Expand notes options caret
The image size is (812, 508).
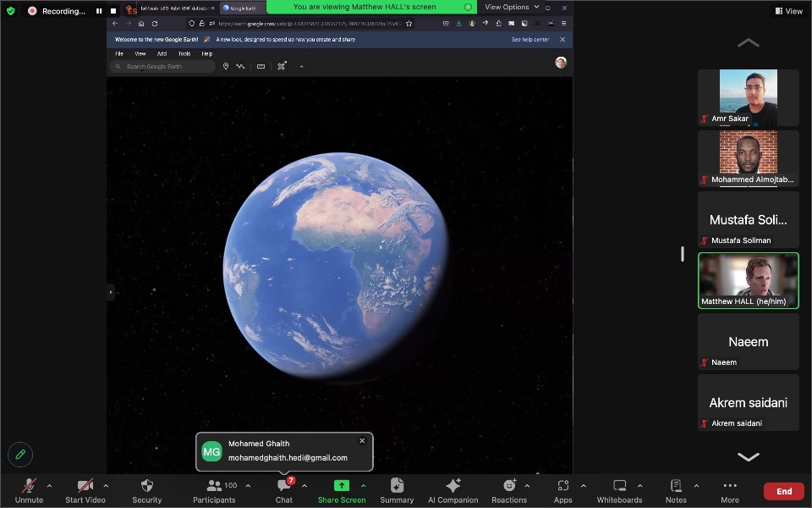(696, 486)
